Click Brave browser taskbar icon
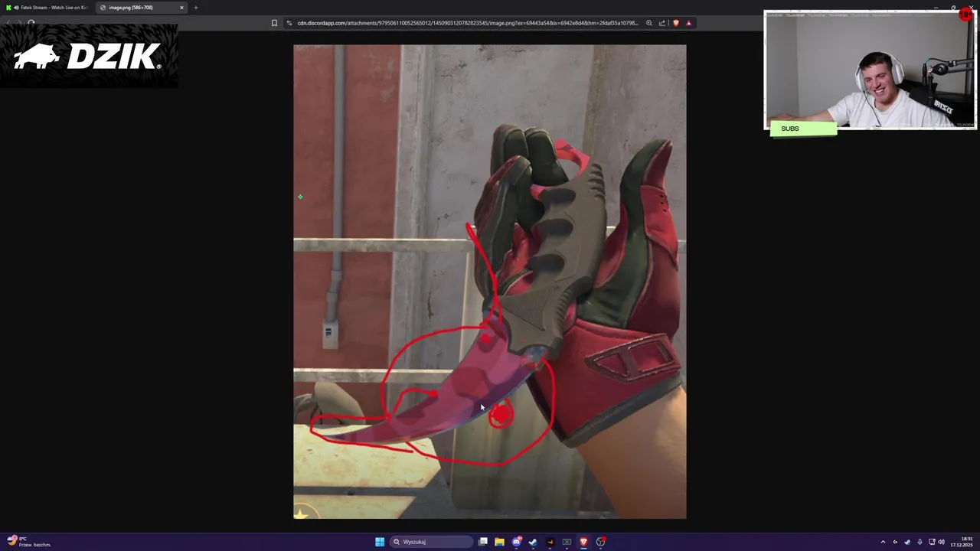Viewport: 980px width, 551px height. pyautogui.click(x=583, y=542)
